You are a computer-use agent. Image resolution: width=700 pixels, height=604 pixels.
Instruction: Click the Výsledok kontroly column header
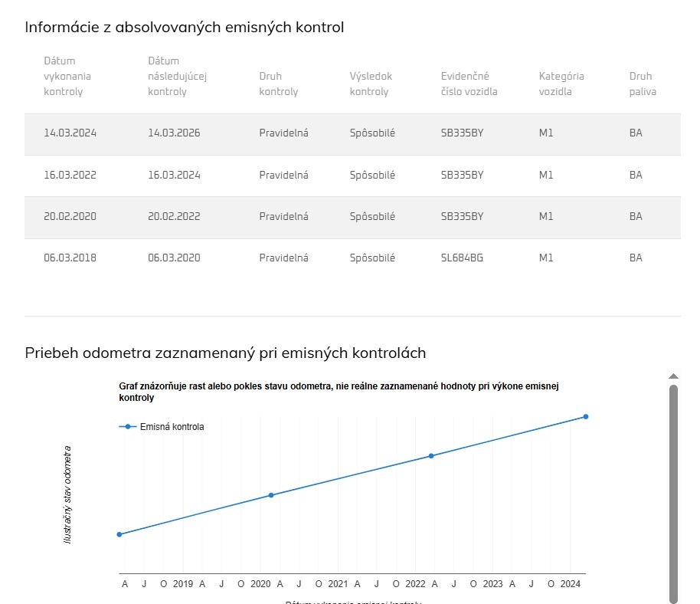point(370,84)
